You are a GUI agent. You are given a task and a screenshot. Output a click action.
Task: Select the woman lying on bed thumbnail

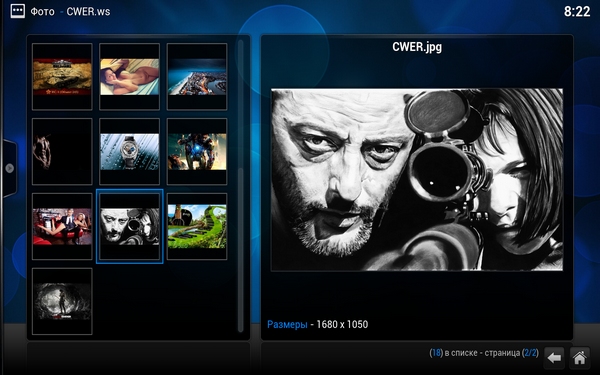point(129,77)
